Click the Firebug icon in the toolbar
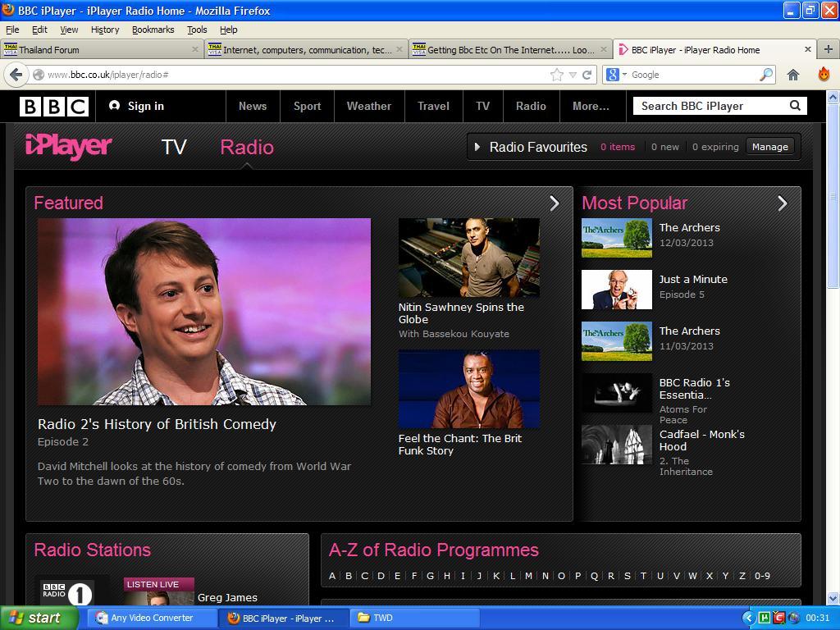The height and width of the screenshot is (630, 840). pos(824,75)
